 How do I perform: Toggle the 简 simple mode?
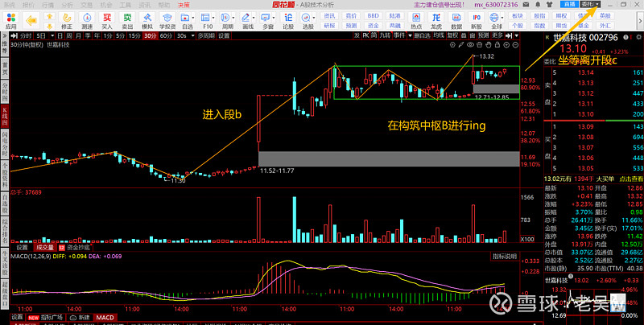[373, 35]
